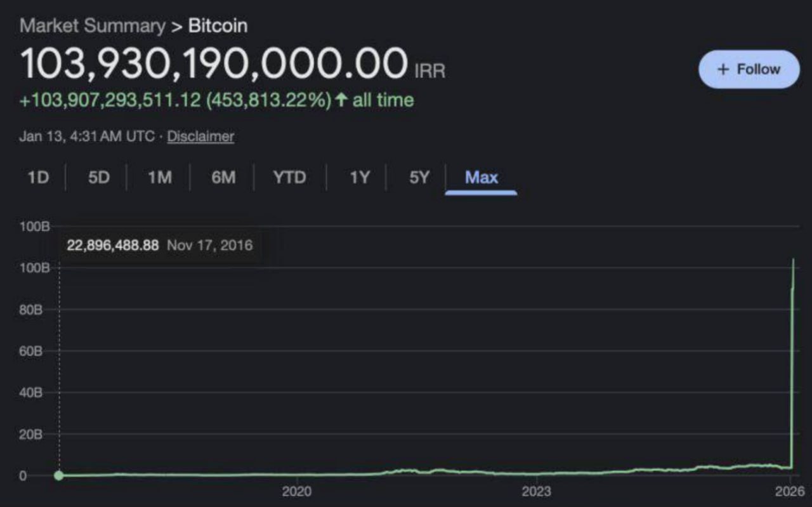Image resolution: width=812 pixels, height=507 pixels.
Task: Switch to the 1Y chart range
Action: click(x=359, y=177)
